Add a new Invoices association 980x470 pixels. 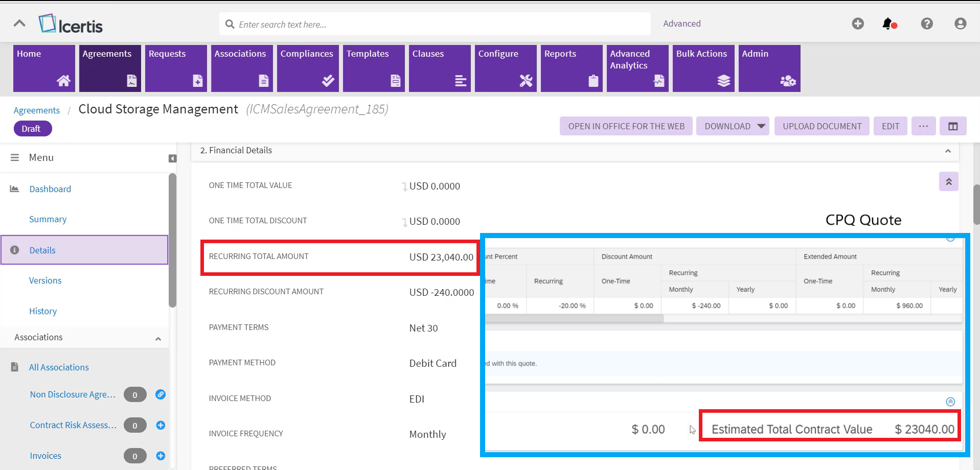[x=161, y=456]
